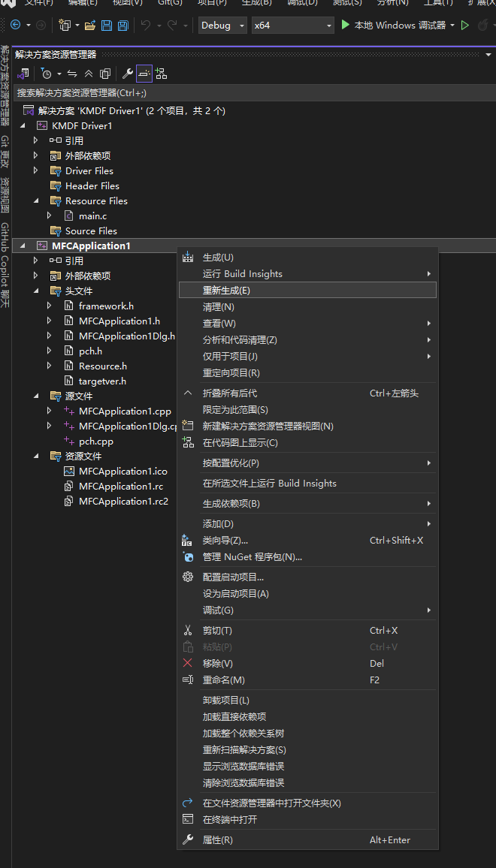Click the redo arrow icon
496x868 pixels.
point(172,25)
